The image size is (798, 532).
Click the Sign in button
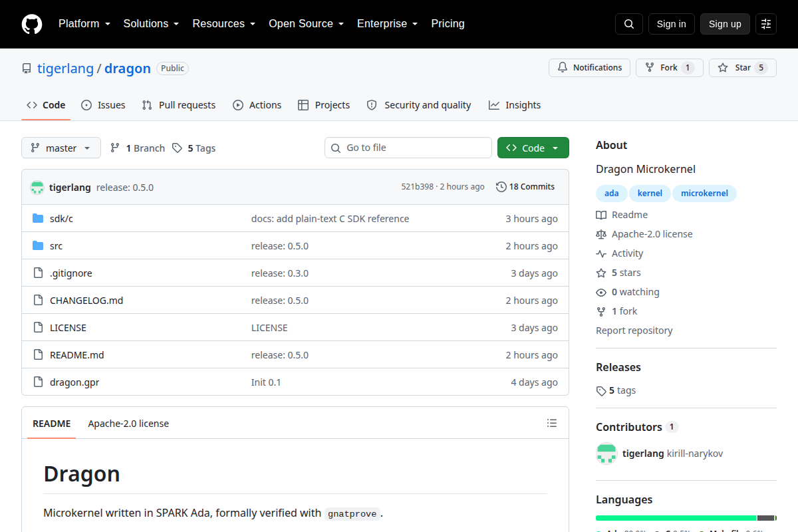(671, 24)
